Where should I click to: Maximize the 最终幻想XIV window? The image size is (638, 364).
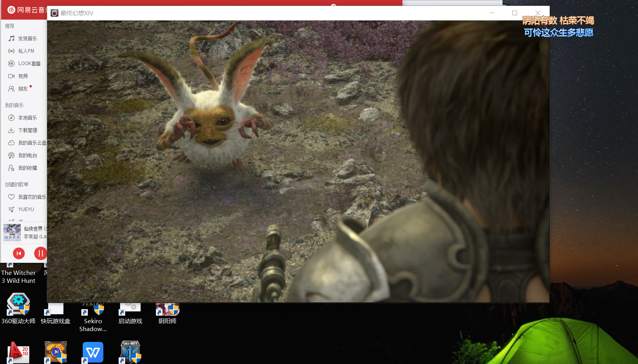[515, 13]
